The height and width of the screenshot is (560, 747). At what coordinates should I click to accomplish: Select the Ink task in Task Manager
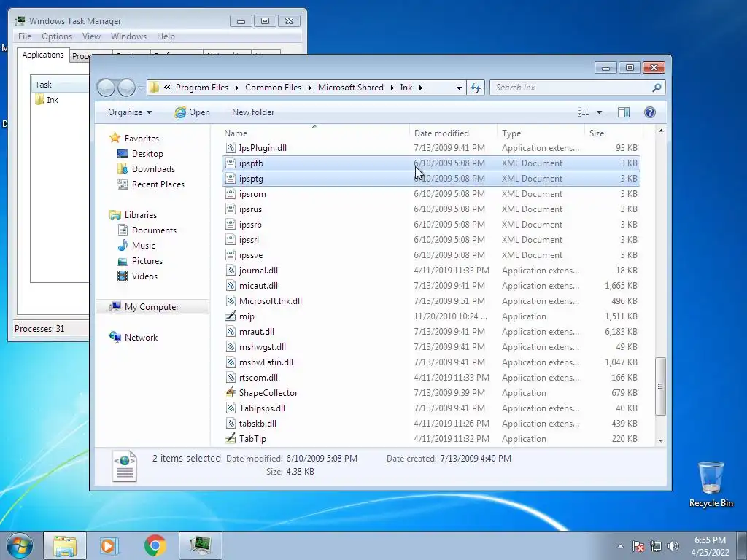click(x=46, y=100)
